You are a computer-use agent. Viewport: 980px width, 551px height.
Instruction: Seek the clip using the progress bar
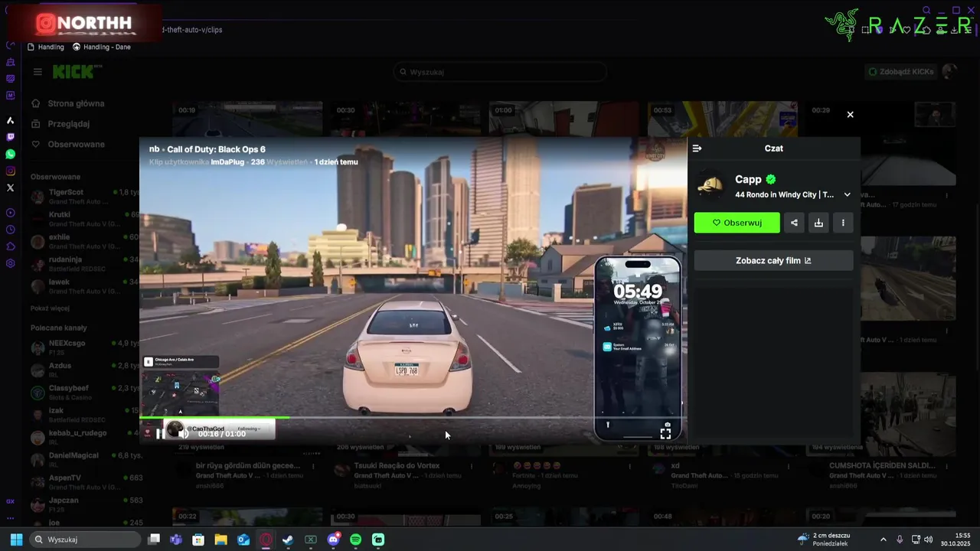pos(413,417)
